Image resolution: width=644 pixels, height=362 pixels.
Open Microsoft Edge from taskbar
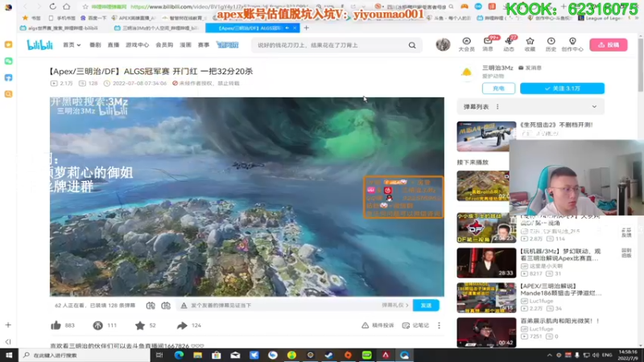[x=179, y=355]
